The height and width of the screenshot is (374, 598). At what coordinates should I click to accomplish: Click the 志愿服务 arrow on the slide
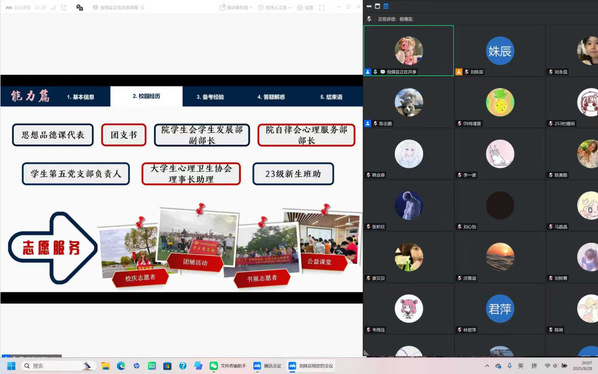(53, 248)
